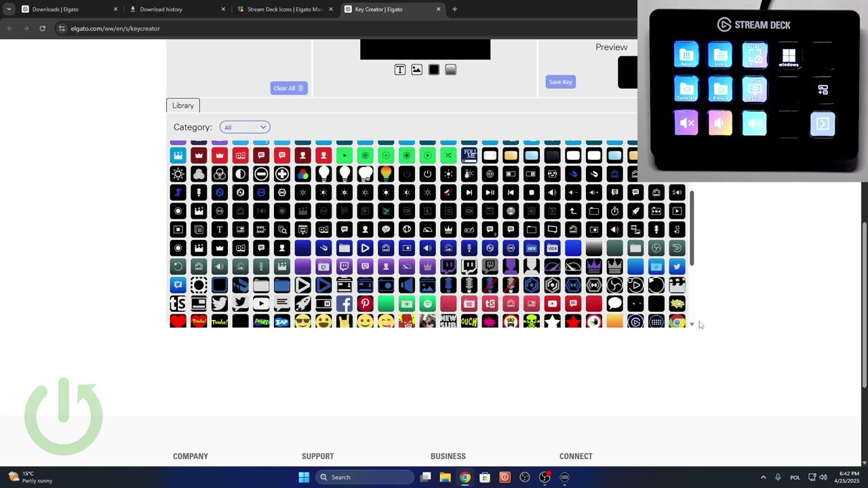Viewport: 868px width, 488px height.
Task: Choose the rainbow light bulb icon
Action: pos(386,174)
